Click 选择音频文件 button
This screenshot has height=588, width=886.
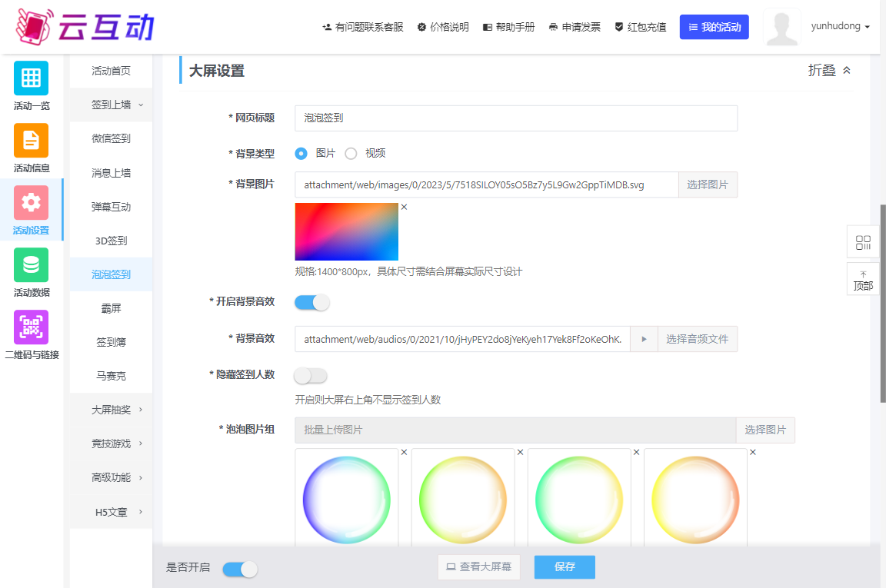point(698,339)
